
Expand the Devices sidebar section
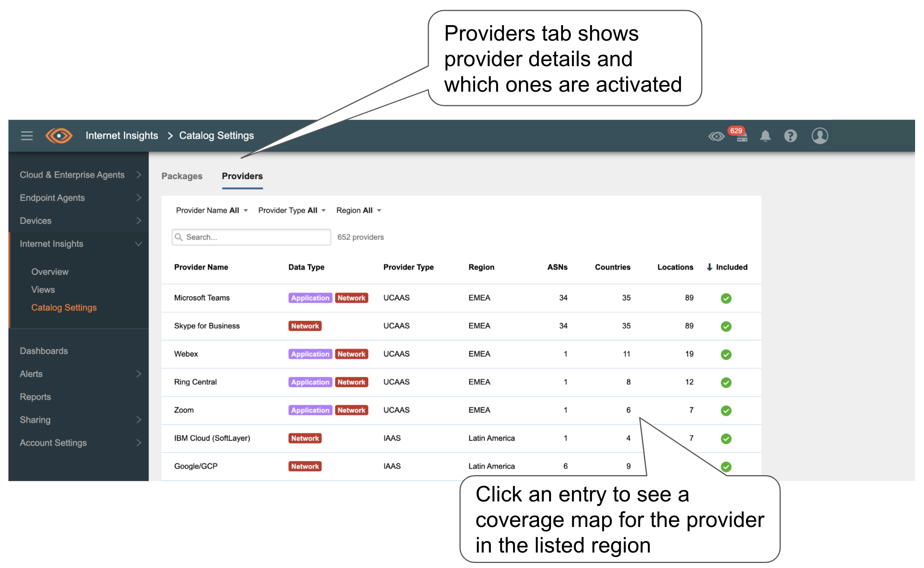point(80,221)
